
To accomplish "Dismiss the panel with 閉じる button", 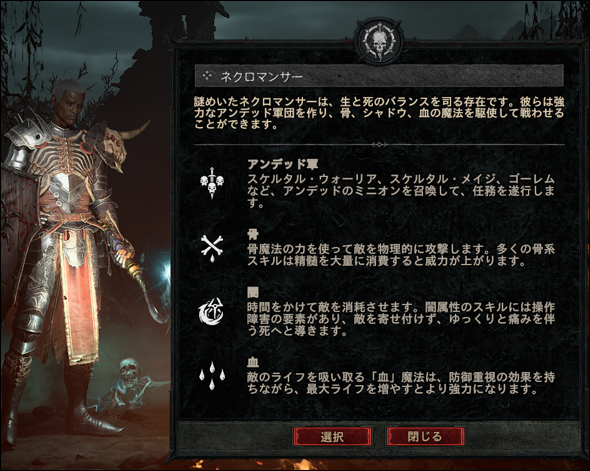I will click(x=425, y=437).
